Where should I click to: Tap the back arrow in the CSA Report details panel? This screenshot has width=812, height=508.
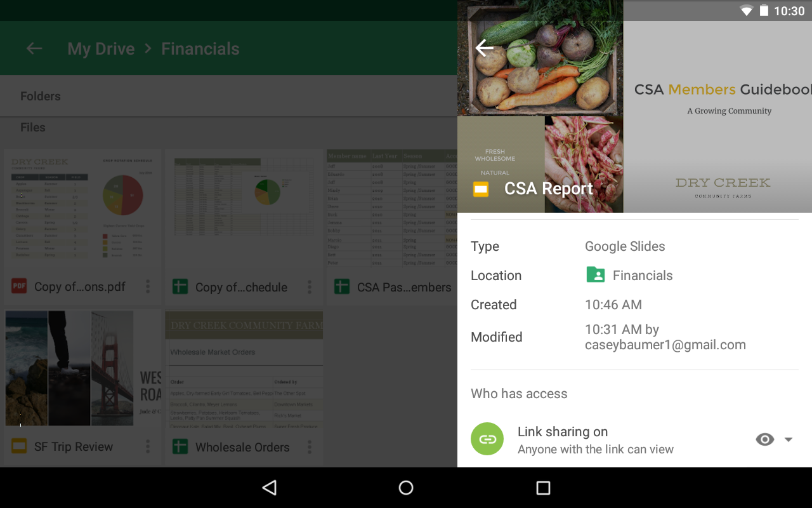[485, 48]
